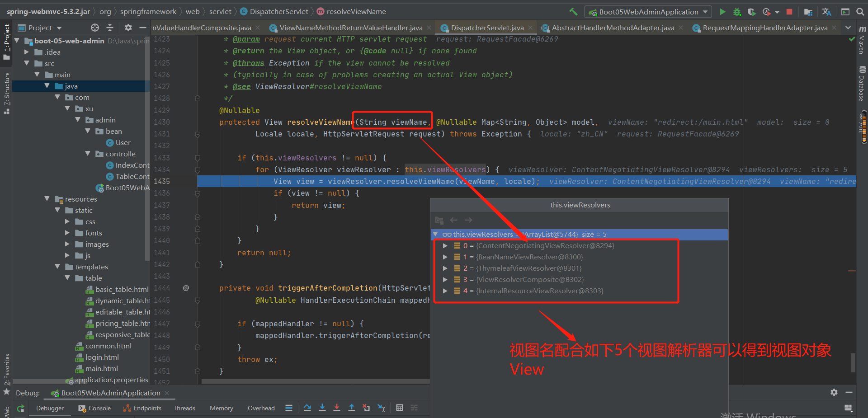Open the Structure tool window tab
The image size is (868, 418).
pyautogui.click(x=6, y=93)
